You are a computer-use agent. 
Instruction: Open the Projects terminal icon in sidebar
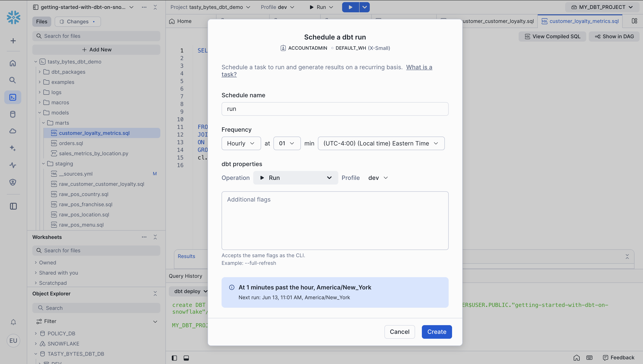pos(13,97)
